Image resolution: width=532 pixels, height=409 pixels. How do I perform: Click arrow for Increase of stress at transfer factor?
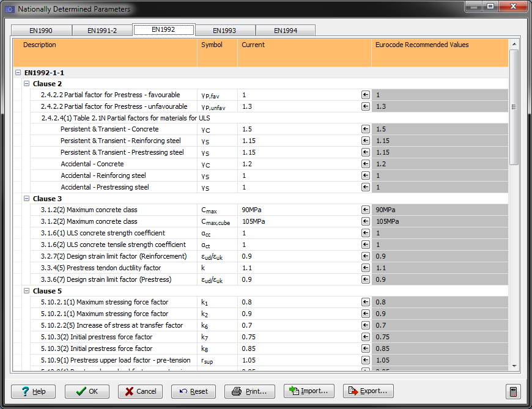point(366,325)
